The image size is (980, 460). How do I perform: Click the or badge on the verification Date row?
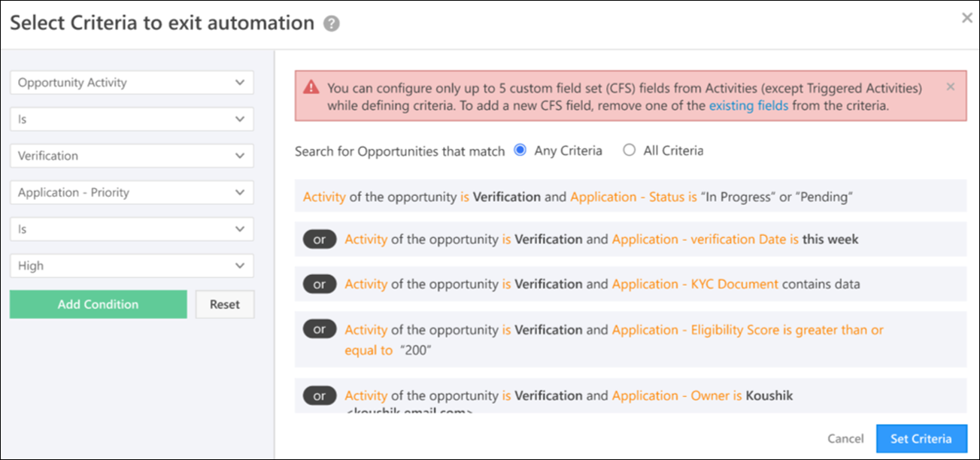320,240
